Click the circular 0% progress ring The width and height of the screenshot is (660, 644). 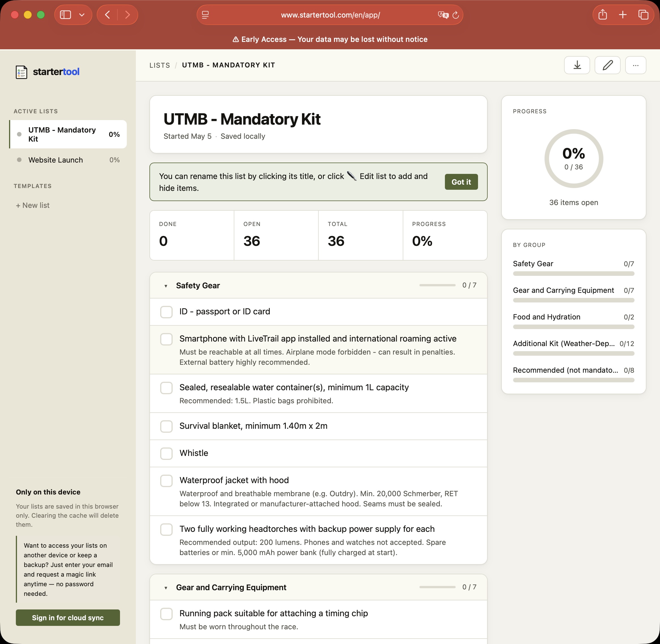573,159
